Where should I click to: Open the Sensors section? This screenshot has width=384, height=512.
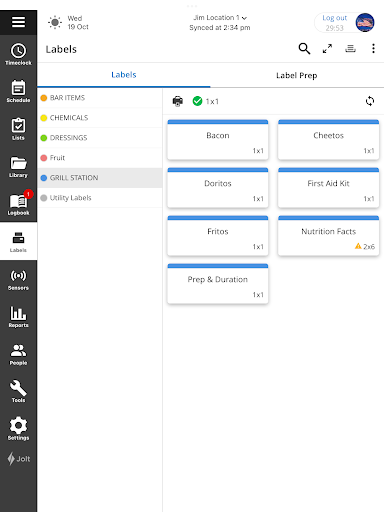tap(18, 280)
